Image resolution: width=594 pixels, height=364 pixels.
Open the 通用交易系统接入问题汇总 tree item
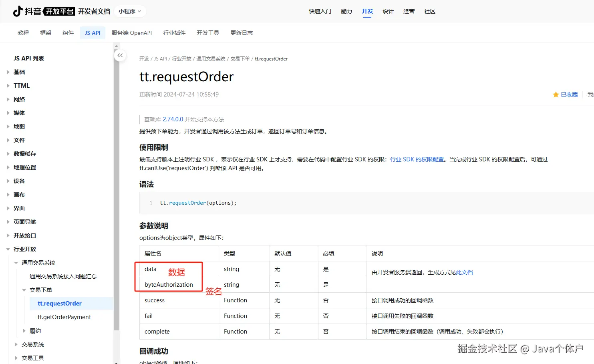(x=63, y=276)
